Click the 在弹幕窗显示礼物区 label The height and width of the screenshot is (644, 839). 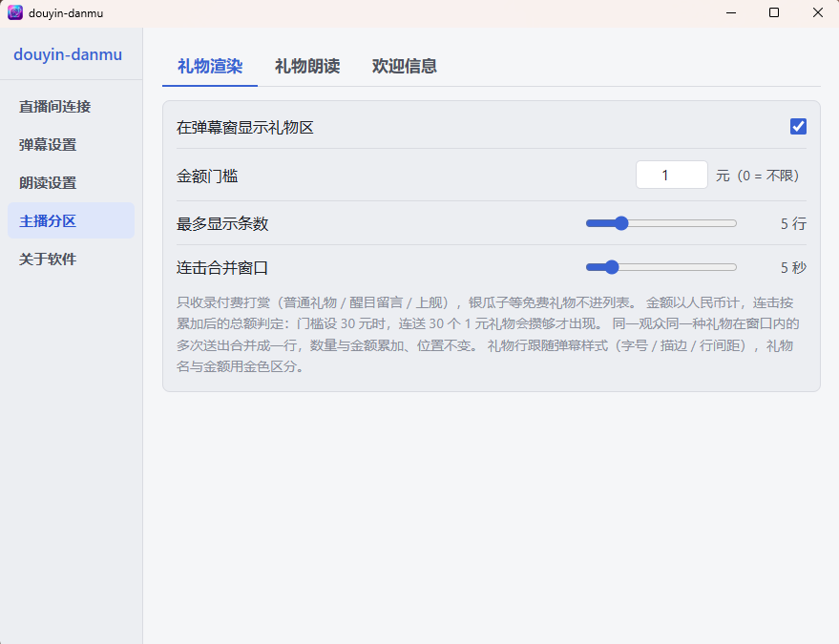click(x=245, y=127)
